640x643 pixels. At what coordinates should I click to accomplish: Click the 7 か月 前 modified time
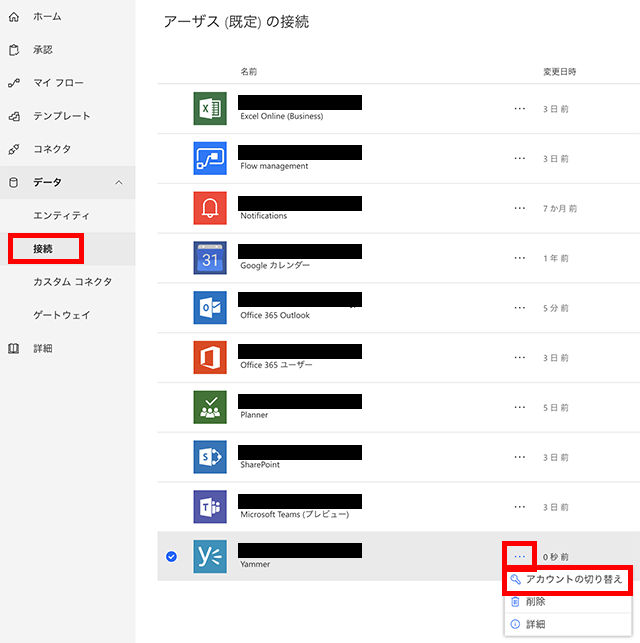pyautogui.click(x=560, y=209)
